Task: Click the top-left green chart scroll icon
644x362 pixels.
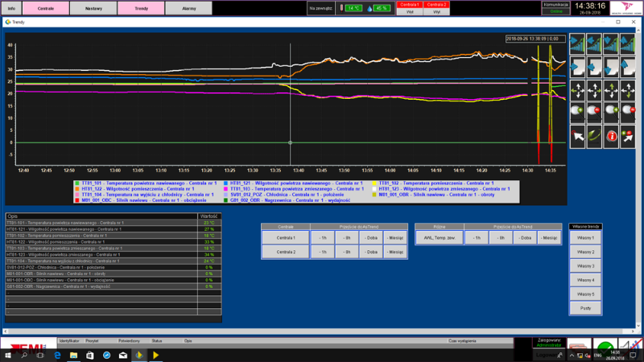Action: (x=577, y=43)
